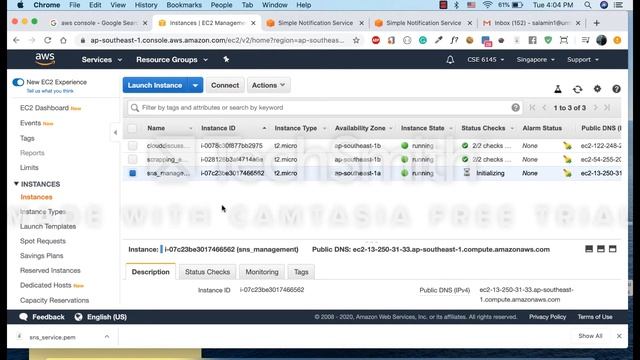The image size is (640, 360).
Task: Click Show All downloads
Action: coord(590,336)
